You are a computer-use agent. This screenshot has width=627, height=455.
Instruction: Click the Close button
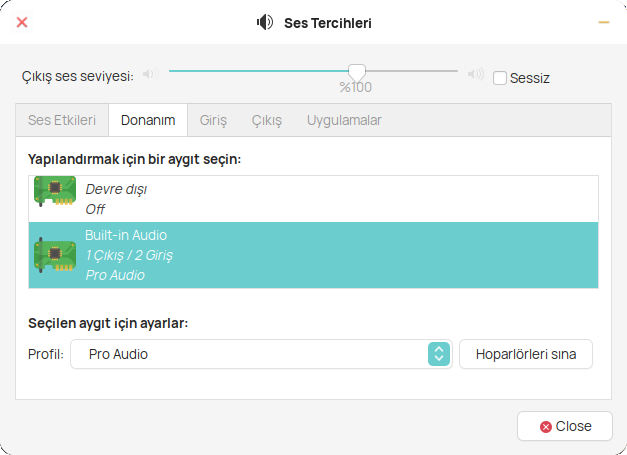(565, 426)
